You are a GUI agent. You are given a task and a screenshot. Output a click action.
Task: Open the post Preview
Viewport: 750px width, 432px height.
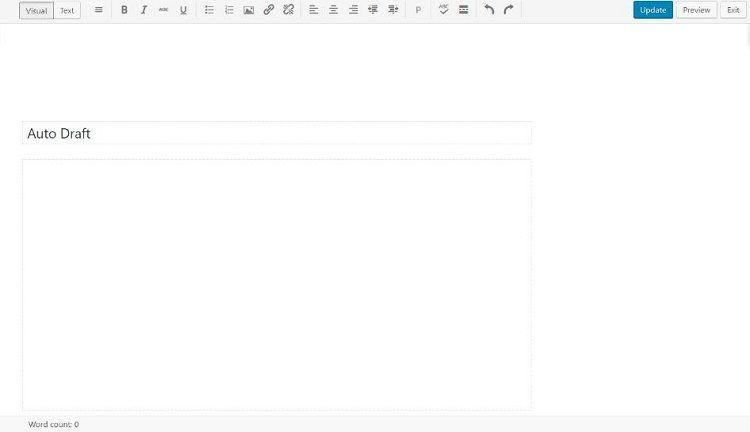tap(696, 10)
